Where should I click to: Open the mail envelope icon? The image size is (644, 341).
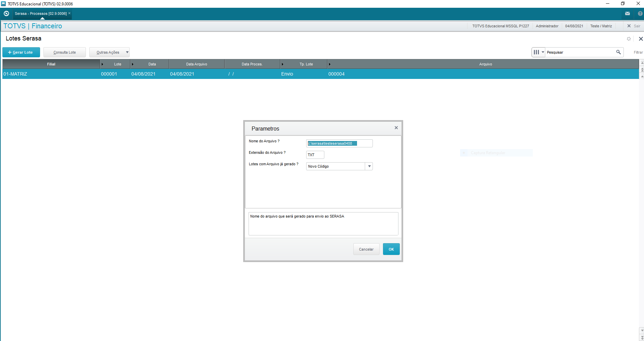pyautogui.click(x=627, y=13)
